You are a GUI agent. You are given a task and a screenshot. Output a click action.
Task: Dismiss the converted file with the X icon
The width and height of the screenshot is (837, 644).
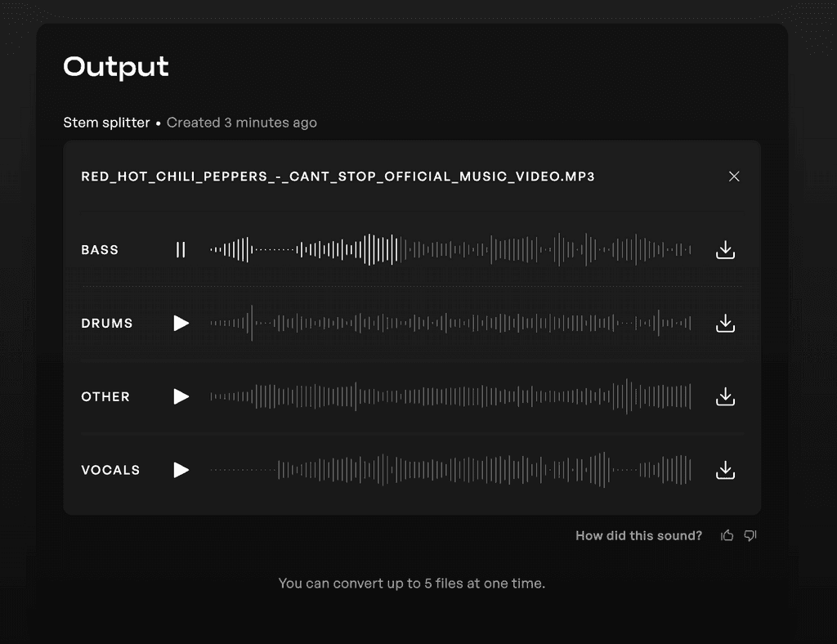point(734,176)
